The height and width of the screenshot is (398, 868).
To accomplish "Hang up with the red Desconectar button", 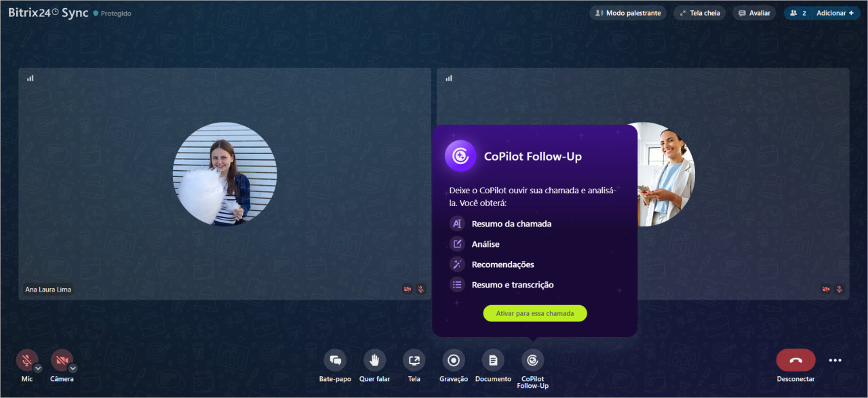I will [x=795, y=360].
